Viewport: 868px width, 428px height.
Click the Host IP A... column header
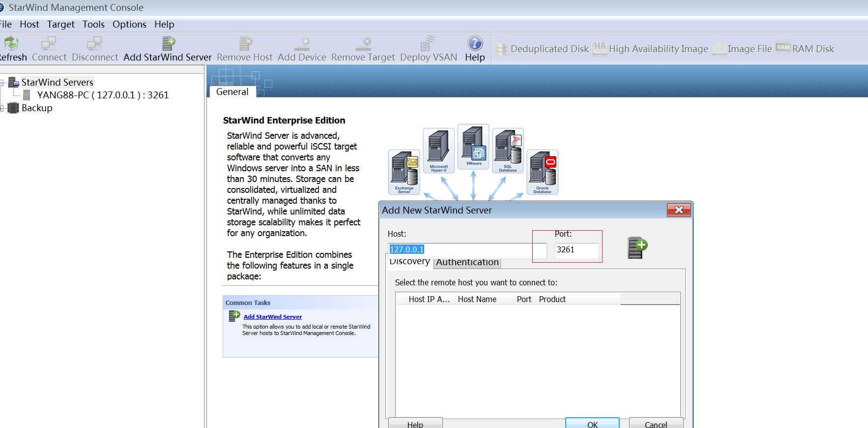click(429, 299)
